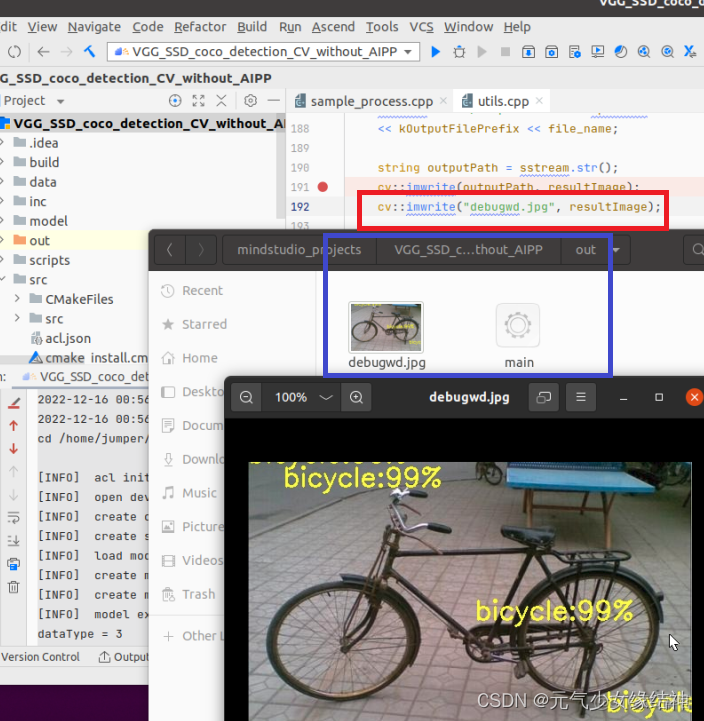Open the View menu

pyautogui.click(x=42, y=27)
